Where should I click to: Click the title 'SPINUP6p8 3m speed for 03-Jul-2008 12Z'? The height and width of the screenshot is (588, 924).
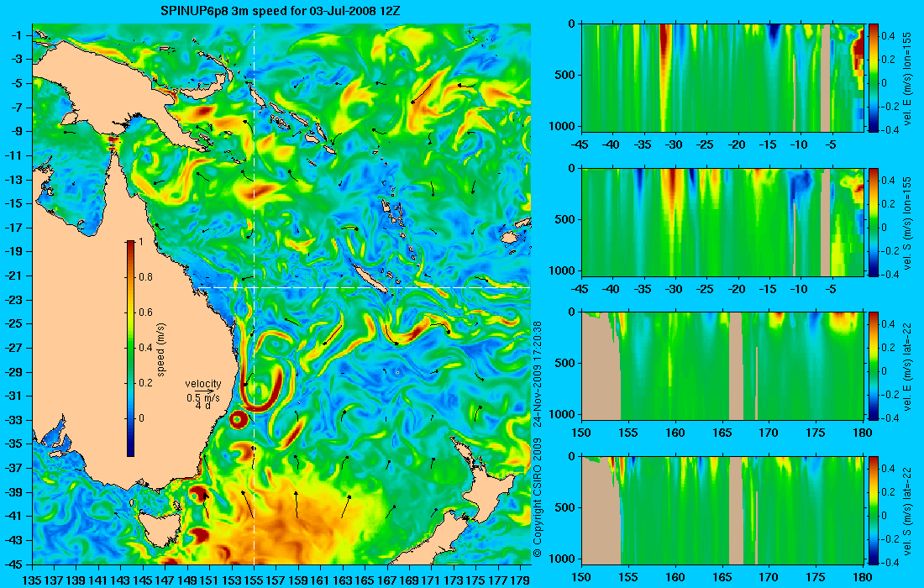[x=281, y=10]
